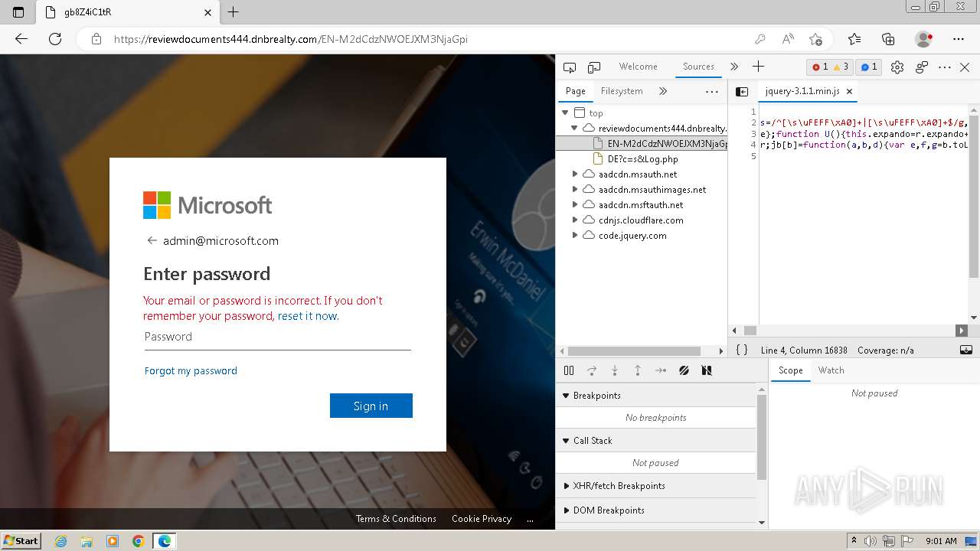Toggle device emulation in DevTools
The height and width of the screenshot is (551, 980).
594,67
